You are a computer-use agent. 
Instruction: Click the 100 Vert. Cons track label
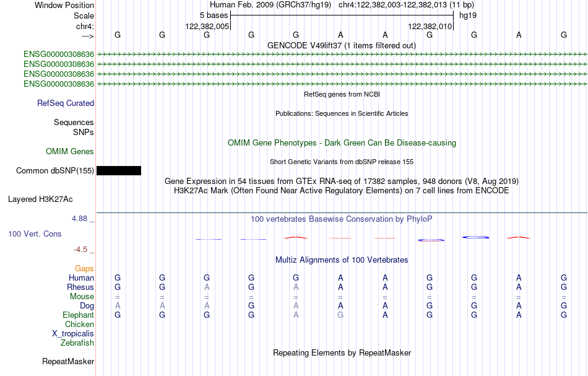(x=35, y=234)
